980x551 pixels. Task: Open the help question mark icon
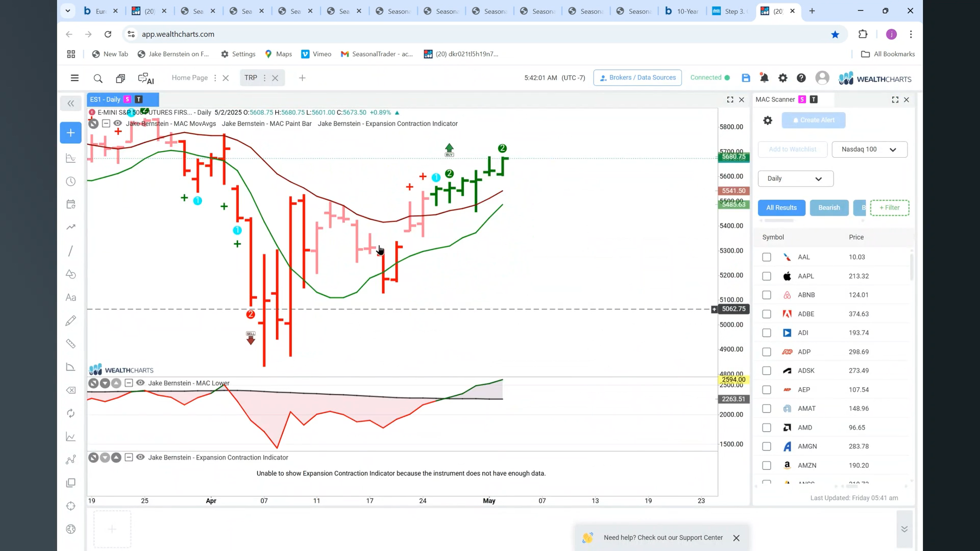coord(801,78)
